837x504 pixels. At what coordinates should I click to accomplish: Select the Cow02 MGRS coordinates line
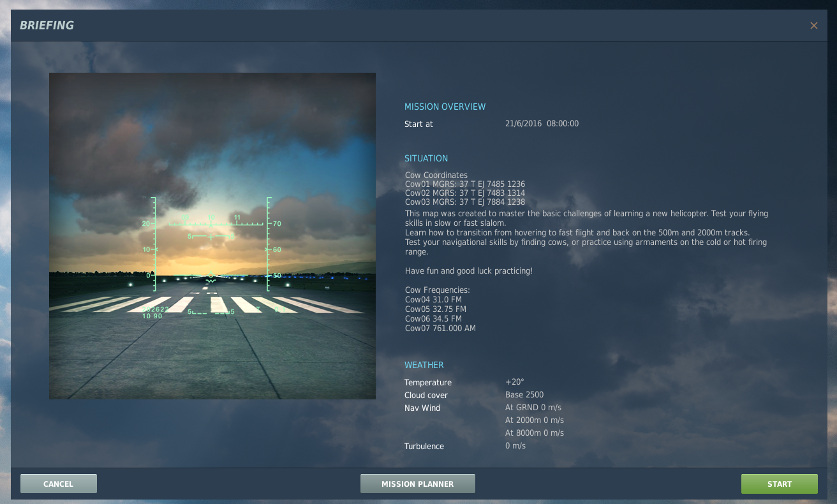click(x=465, y=193)
